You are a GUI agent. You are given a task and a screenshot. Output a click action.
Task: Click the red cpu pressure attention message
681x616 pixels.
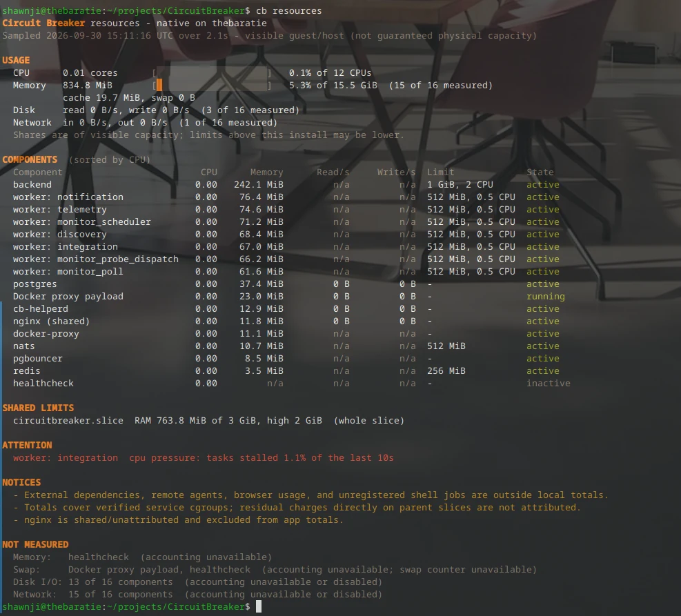[x=204, y=458]
